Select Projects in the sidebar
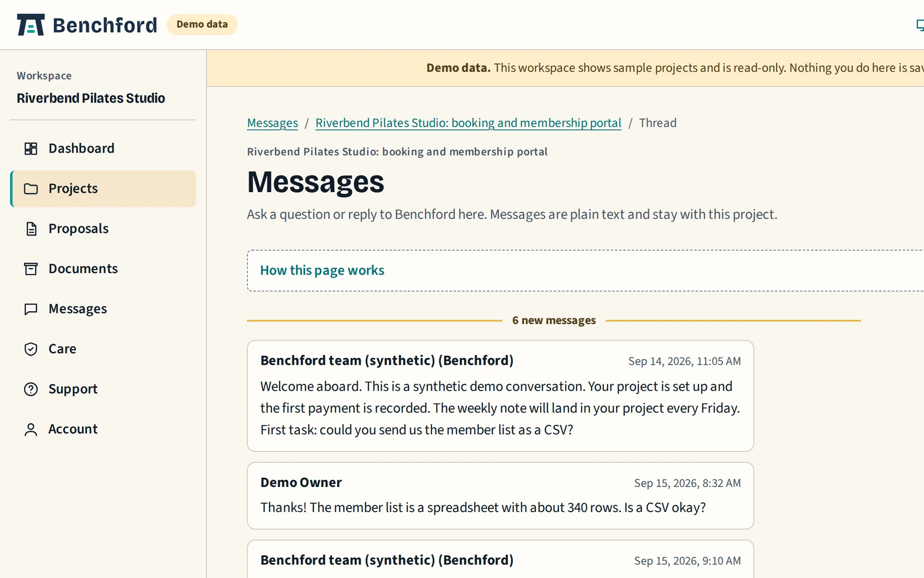 [x=103, y=189]
